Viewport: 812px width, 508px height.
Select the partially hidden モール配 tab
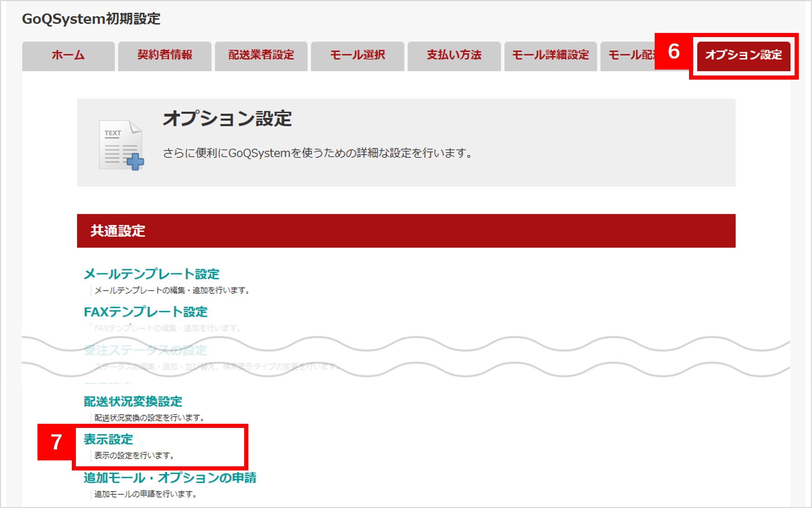(629, 55)
